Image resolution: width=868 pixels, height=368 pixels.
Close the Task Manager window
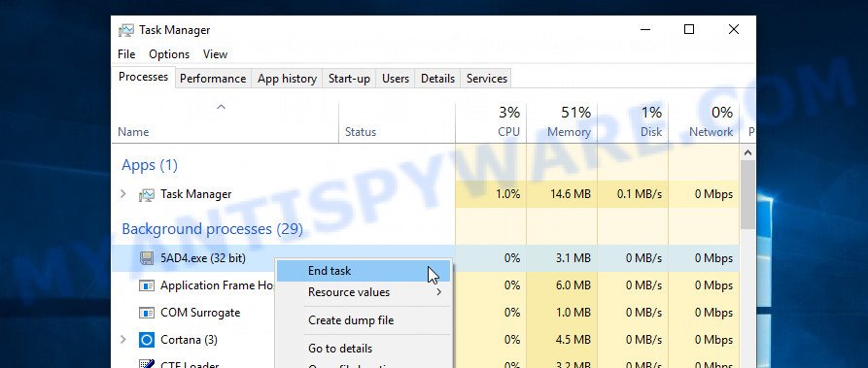(734, 30)
